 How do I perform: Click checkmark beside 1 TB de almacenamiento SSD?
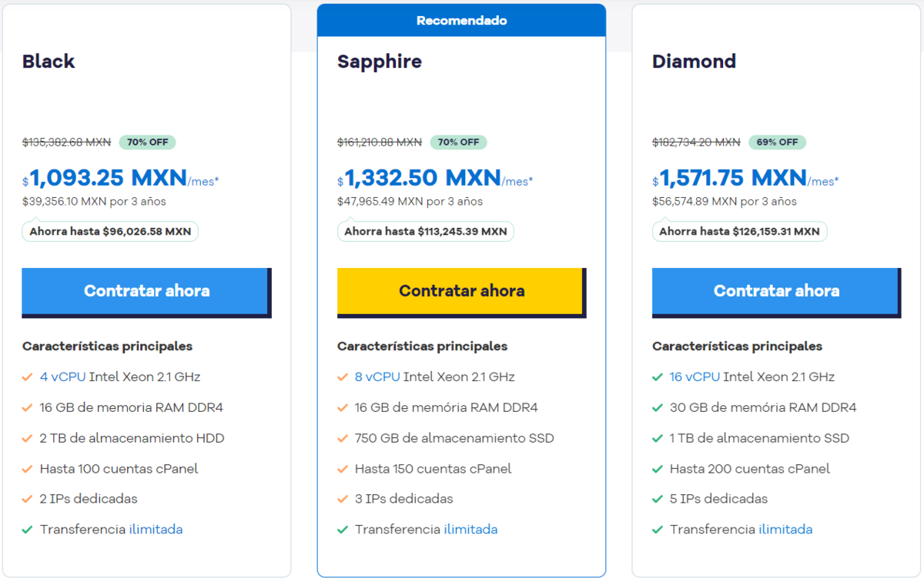[658, 438]
